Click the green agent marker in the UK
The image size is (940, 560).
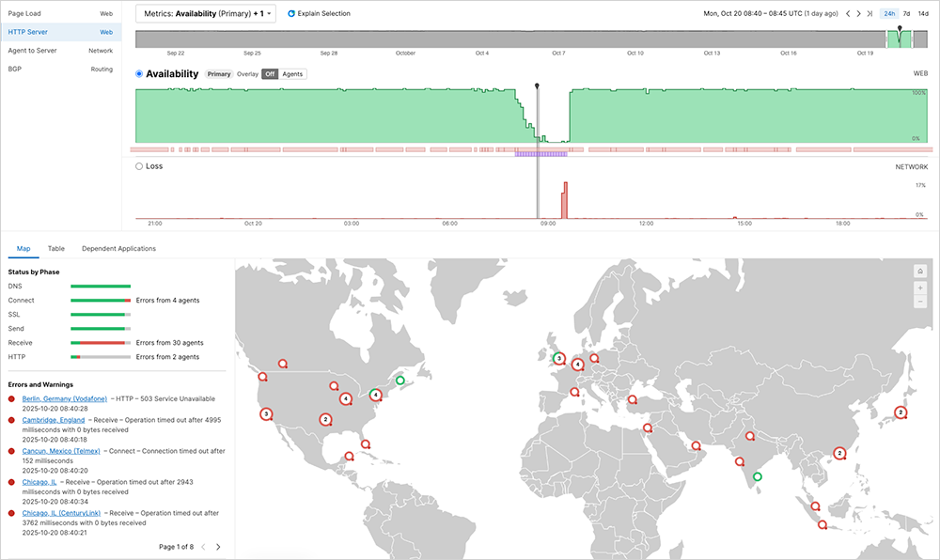[x=558, y=357]
